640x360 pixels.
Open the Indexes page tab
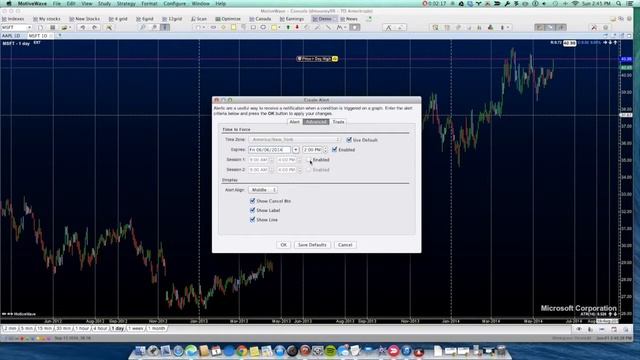pyautogui.click(x=13, y=19)
